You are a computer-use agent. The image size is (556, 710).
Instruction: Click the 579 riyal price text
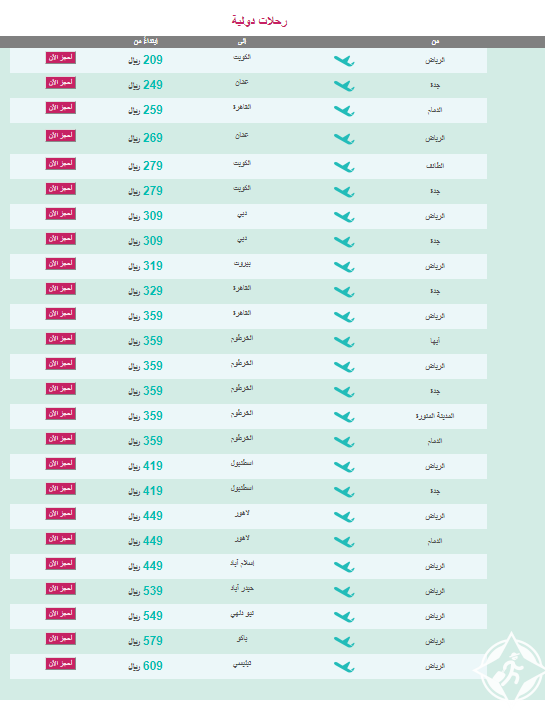coord(145,641)
